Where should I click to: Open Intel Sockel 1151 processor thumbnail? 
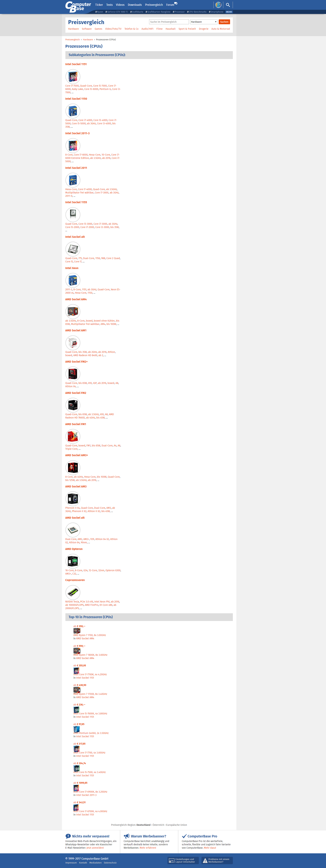pyautogui.click(x=73, y=76)
